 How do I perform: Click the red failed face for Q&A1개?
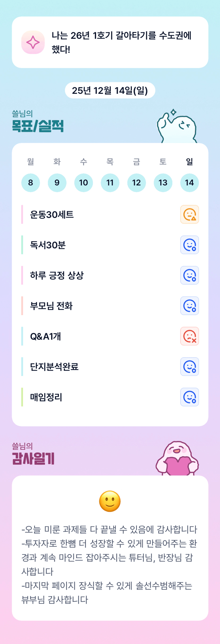(x=189, y=336)
